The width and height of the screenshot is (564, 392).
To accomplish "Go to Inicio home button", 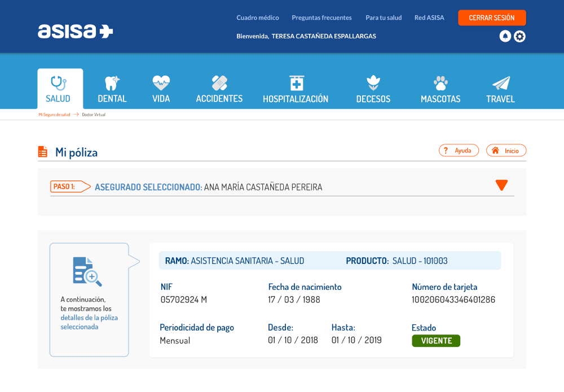I will point(506,151).
